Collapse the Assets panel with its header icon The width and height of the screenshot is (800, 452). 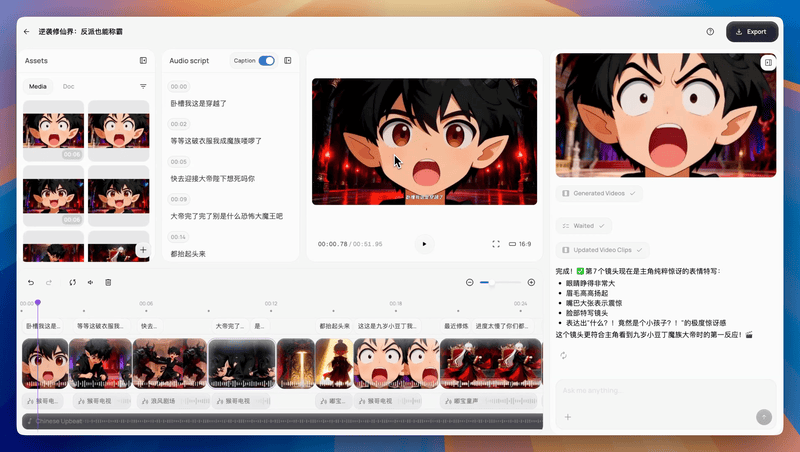[143, 60]
